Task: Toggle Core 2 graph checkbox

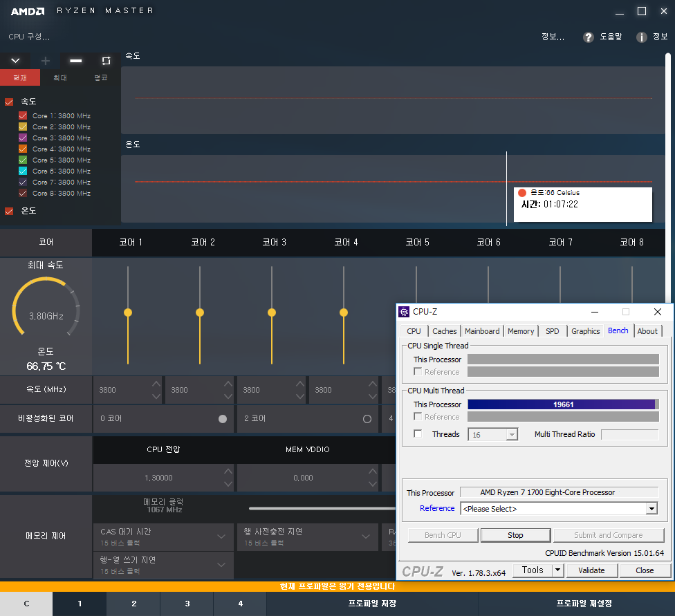Action: click(x=23, y=127)
